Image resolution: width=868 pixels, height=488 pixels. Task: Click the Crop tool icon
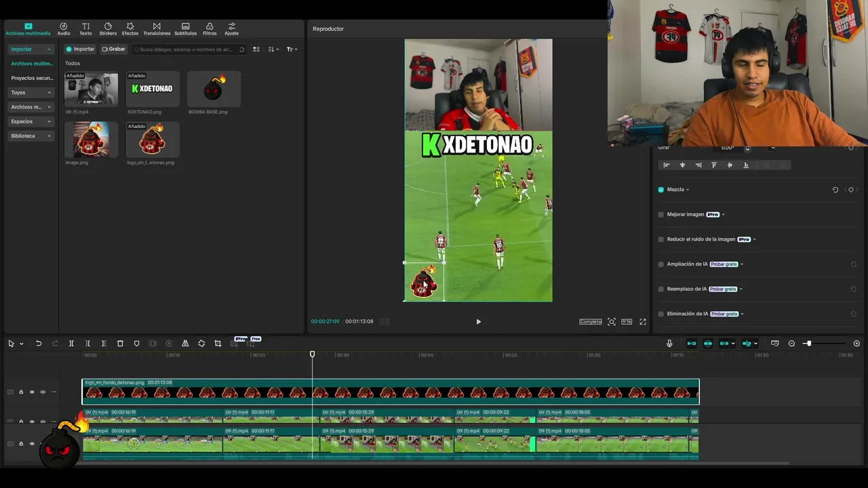pyautogui.click(x=218, y=344)
